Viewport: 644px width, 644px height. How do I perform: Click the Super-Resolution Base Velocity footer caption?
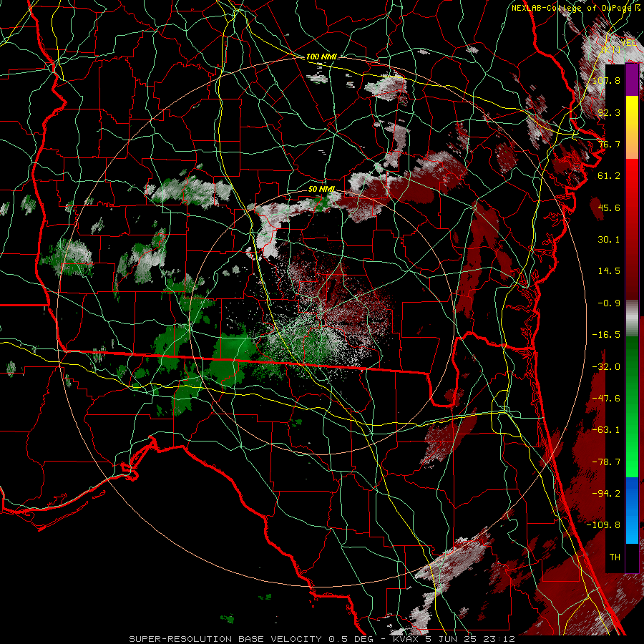pos(321,639)
